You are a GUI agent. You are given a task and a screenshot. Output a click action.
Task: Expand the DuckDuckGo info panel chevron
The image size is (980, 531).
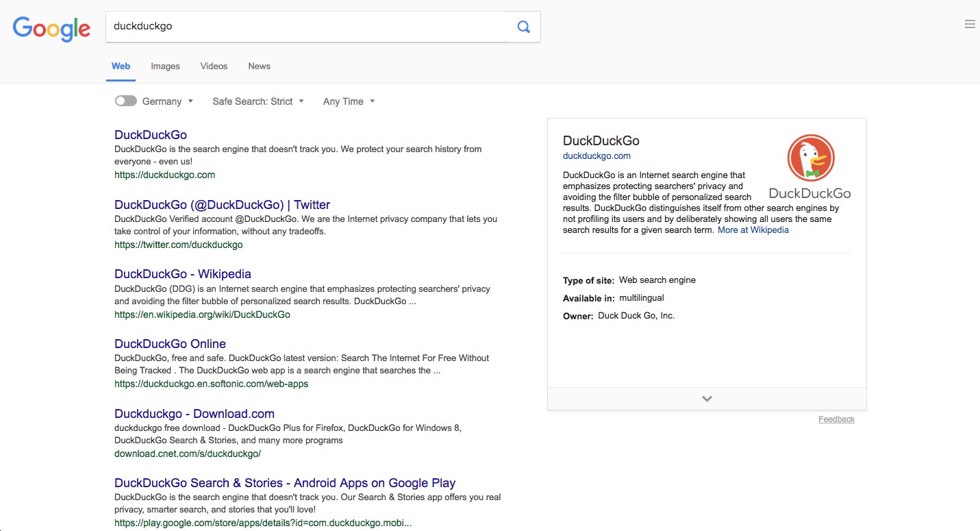click(707, 399)
